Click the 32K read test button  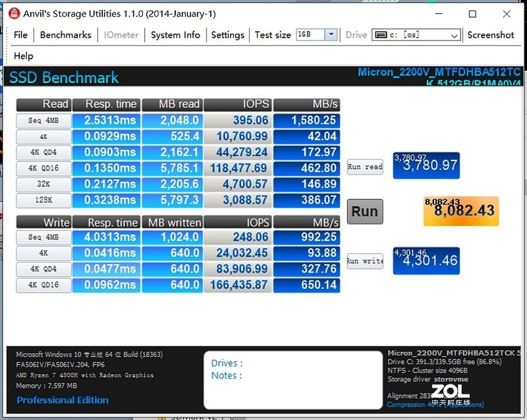click(x=43, y=184)
